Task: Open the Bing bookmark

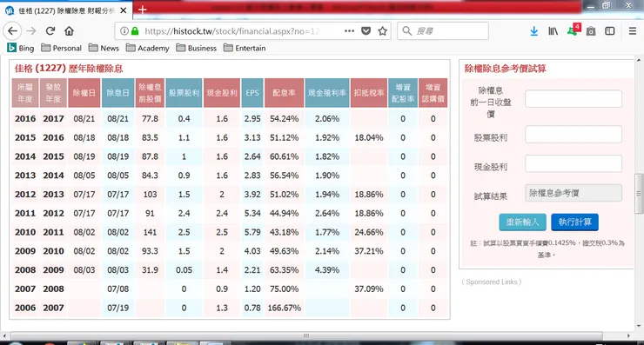Action: (x=21, y=48)
